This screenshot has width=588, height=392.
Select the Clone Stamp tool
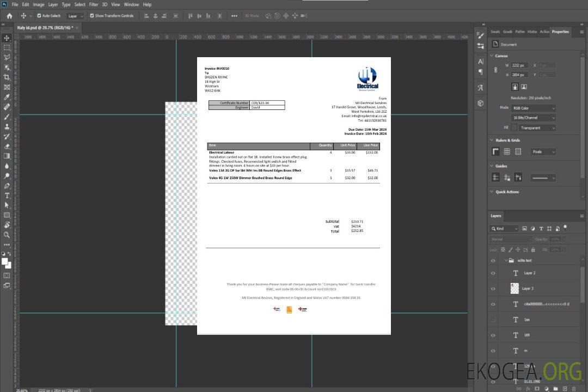[x=7, y=126]
